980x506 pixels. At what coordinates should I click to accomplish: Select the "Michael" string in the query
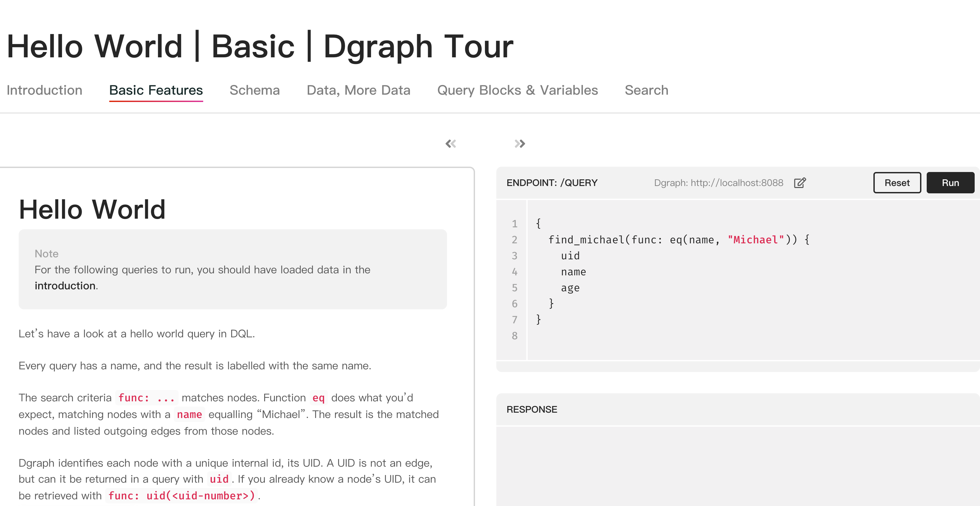(755, 239)
